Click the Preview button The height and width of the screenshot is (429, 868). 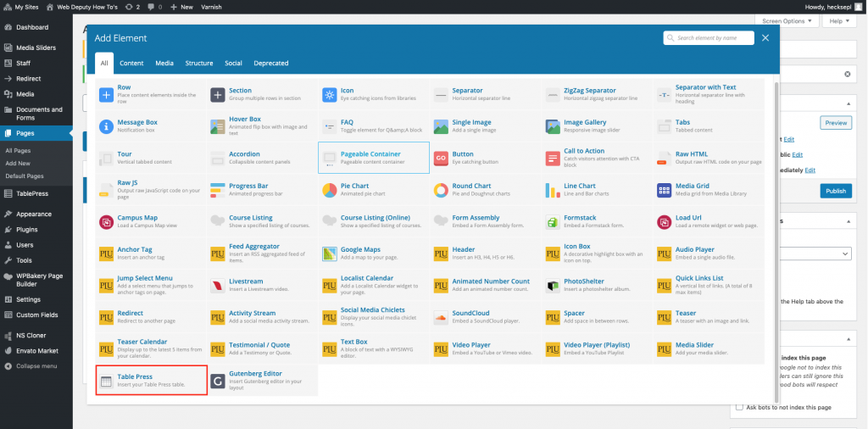pyautogui.click(x=836, y=123)
